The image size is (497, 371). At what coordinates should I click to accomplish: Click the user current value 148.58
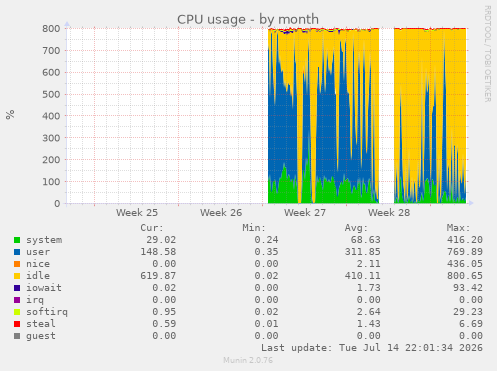[x=158, y=252]
